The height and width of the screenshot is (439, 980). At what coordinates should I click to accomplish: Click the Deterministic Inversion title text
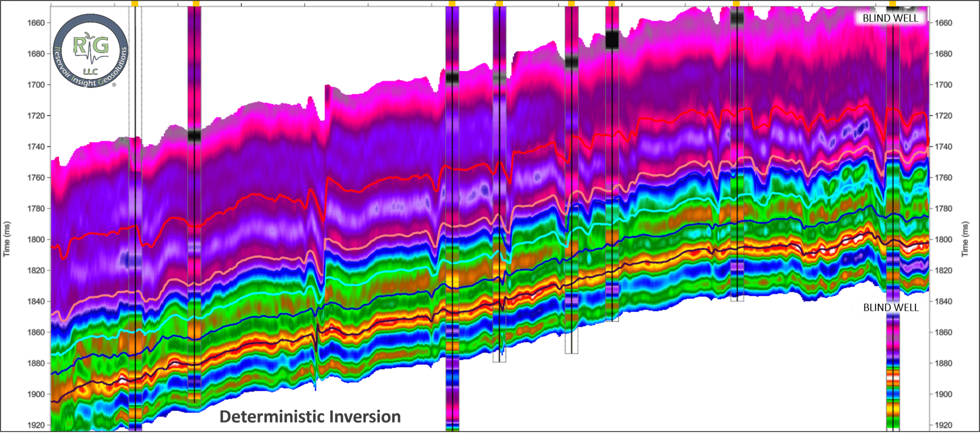point(310,416)
